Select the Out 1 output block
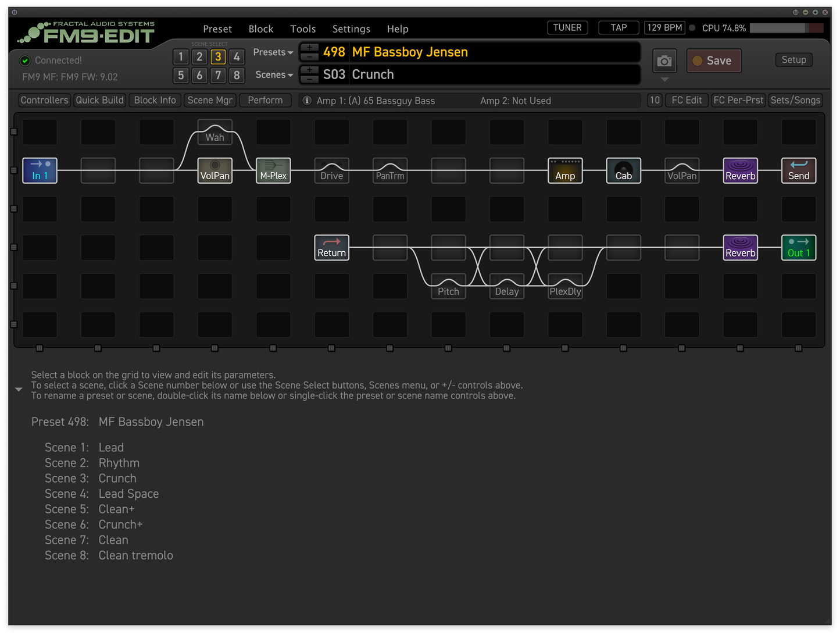This screenshot has width=840, height=635. [798, 247]
